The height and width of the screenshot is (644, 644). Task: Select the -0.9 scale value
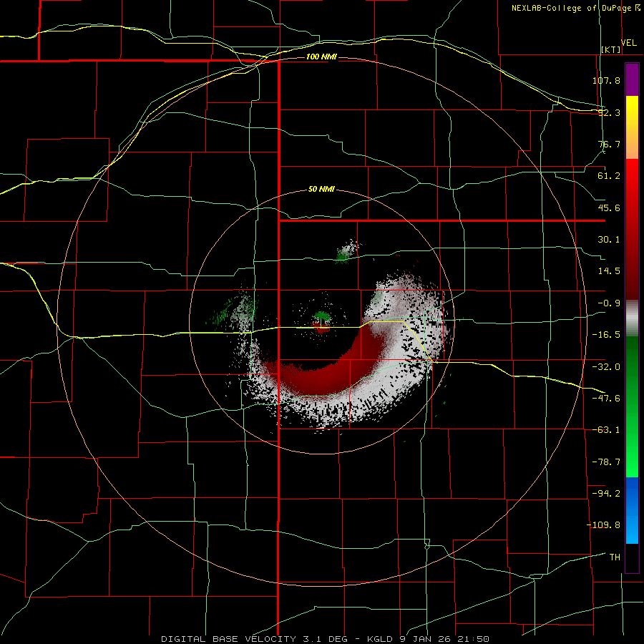coord(609,303)
